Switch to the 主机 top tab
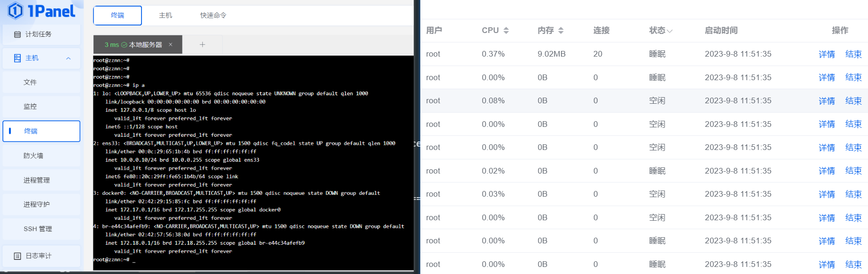868x274 pixels. [166, 16]
